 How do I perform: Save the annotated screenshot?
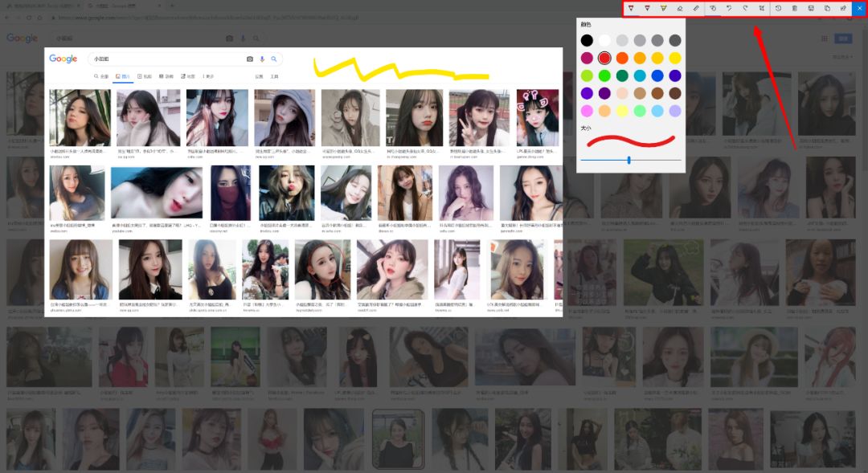click(x=811, y=8)
